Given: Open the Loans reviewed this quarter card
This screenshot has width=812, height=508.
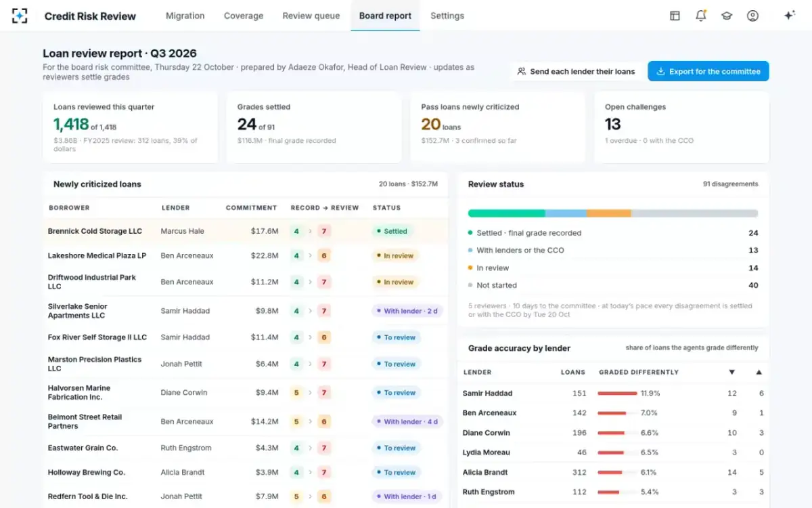Looking at the screenshot, I should coord(131,127).
